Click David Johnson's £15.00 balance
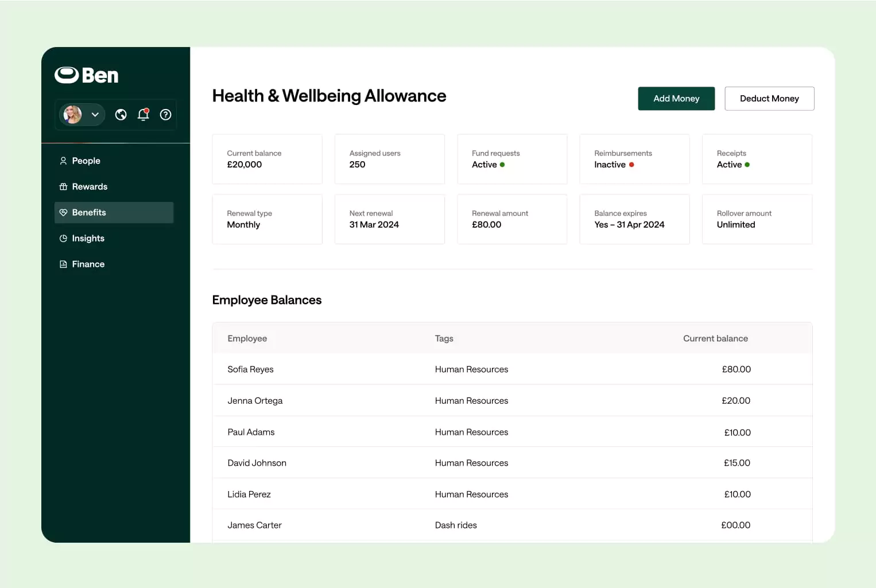This screenshot has width=876, height=588. (737, 463)
